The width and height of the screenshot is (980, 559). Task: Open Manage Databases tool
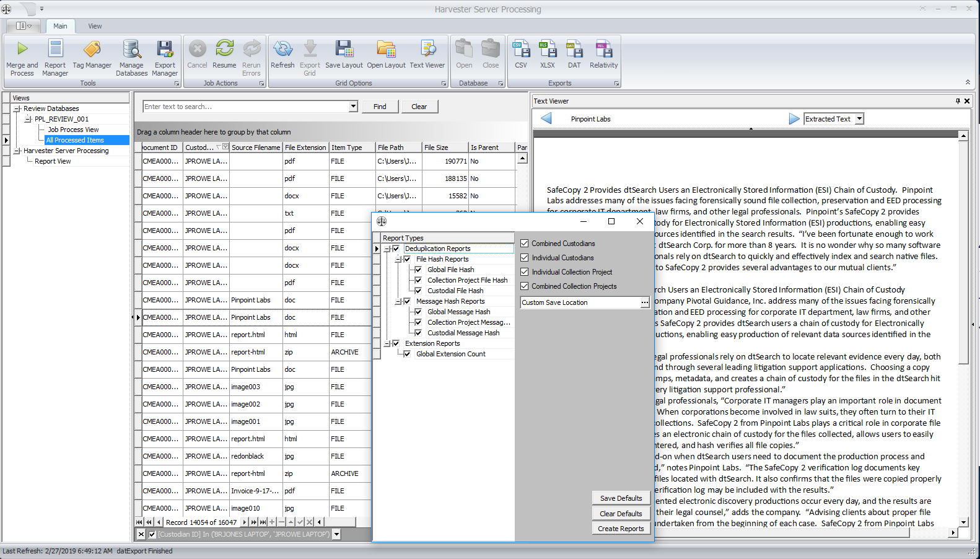(131, 58)
